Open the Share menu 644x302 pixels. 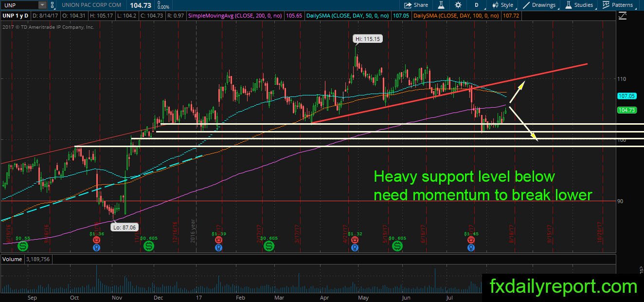click(x=416, y=5)
